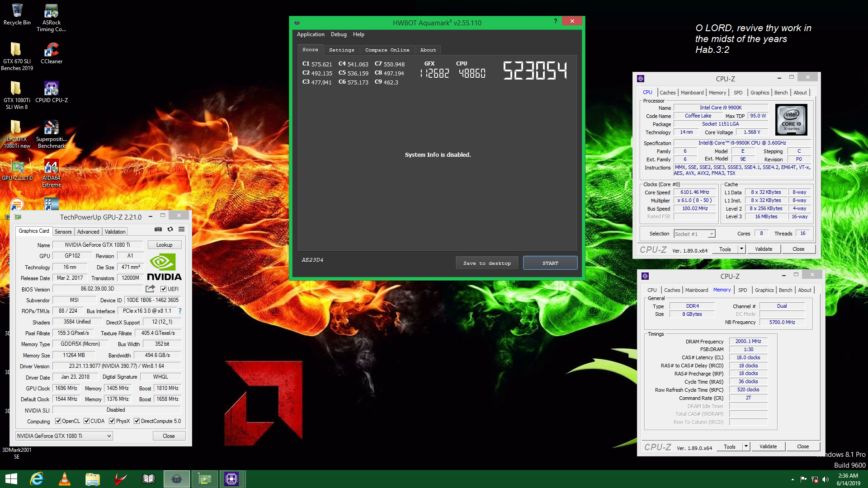
Task: Click the total score 523054 display
Action: pyautogui.click(x=535, y=71)
